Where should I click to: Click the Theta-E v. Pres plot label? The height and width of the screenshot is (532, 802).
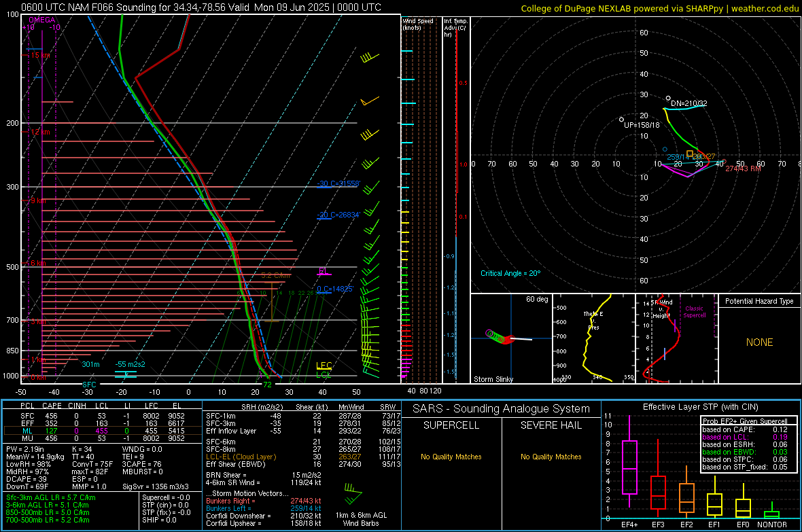(x=593, y=320)
